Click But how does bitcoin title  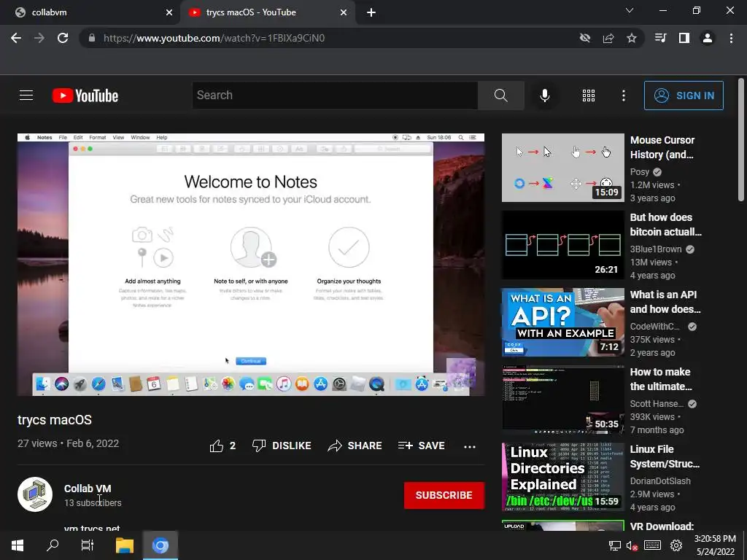[x=666, y=225]
